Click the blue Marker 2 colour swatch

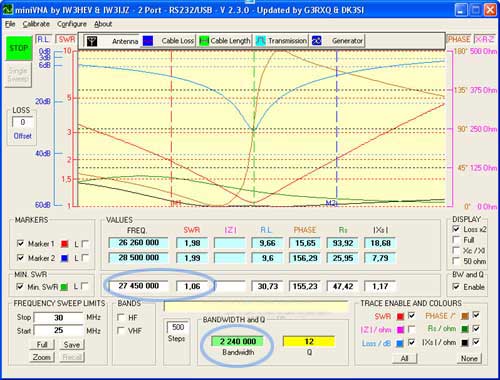(x=65, y=258)
